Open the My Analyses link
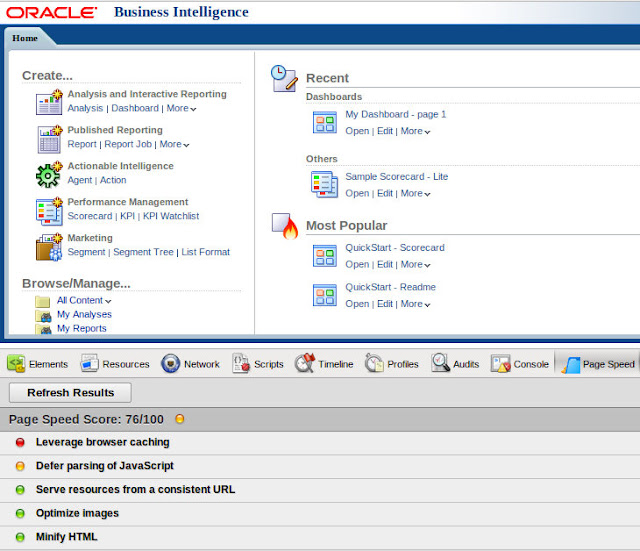 tap(84, 314)
